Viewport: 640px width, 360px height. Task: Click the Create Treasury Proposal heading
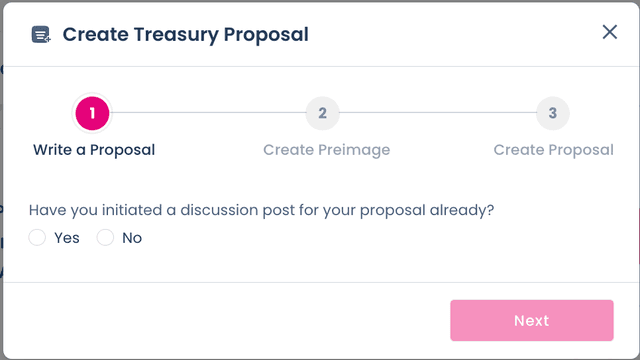(x=185, y=34)
